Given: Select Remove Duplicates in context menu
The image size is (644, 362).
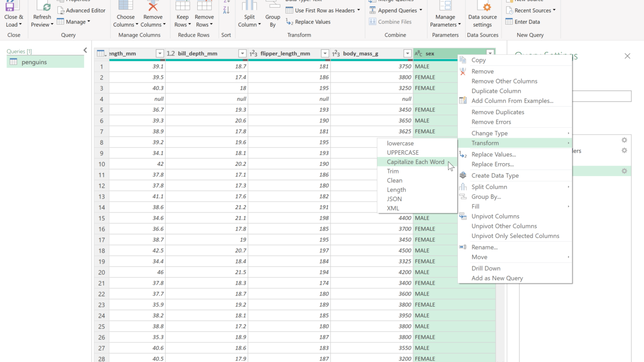Looking at the screenshot, I should (498, 112).
